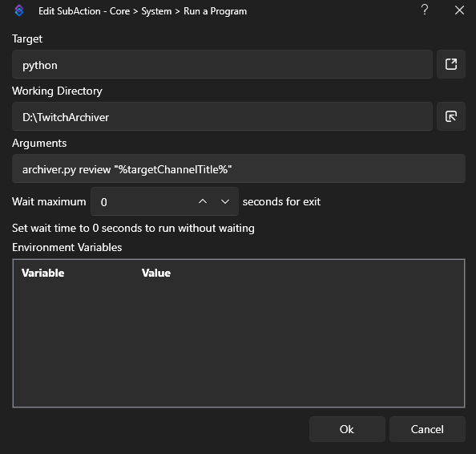476x454 pixels.
Task: Click the Cancel button
Action: 427,429
